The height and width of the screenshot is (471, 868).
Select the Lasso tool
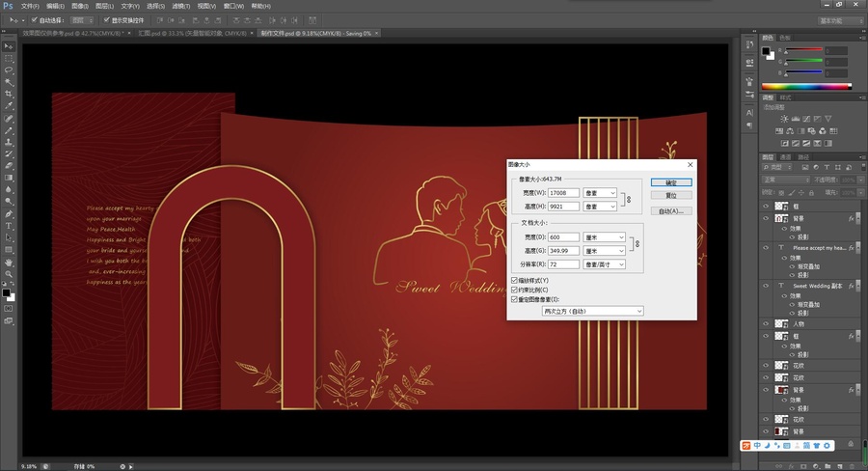click(9, 70)
